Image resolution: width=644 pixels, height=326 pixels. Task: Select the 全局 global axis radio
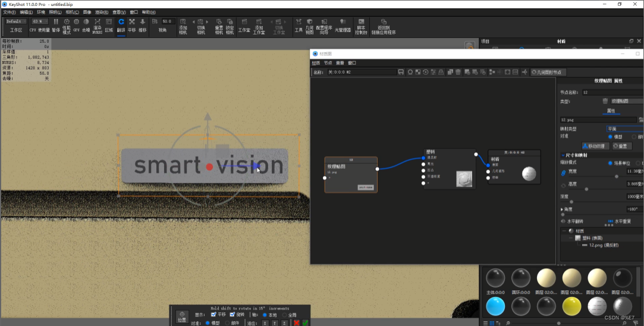tap(284, 315)
